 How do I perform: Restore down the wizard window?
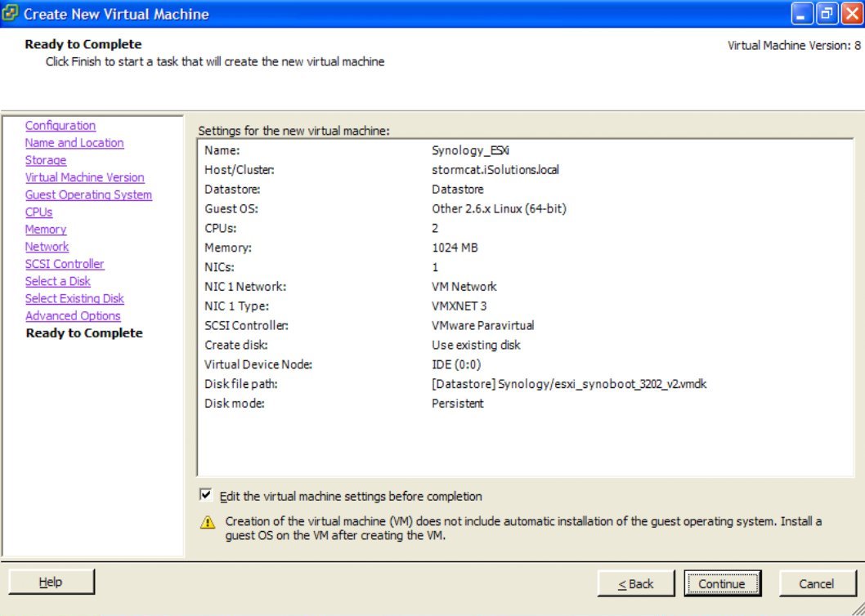pos(827,14)
